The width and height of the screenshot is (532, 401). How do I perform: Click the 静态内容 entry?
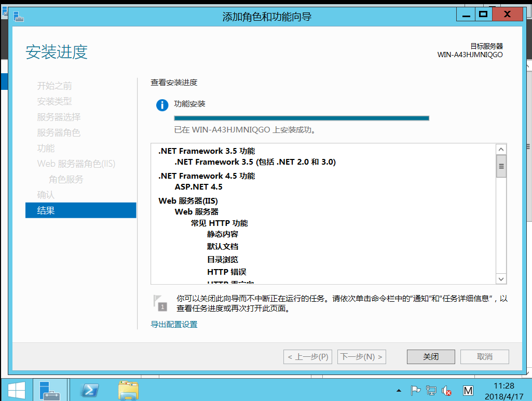pyautogui.click(x=223, y=234)
